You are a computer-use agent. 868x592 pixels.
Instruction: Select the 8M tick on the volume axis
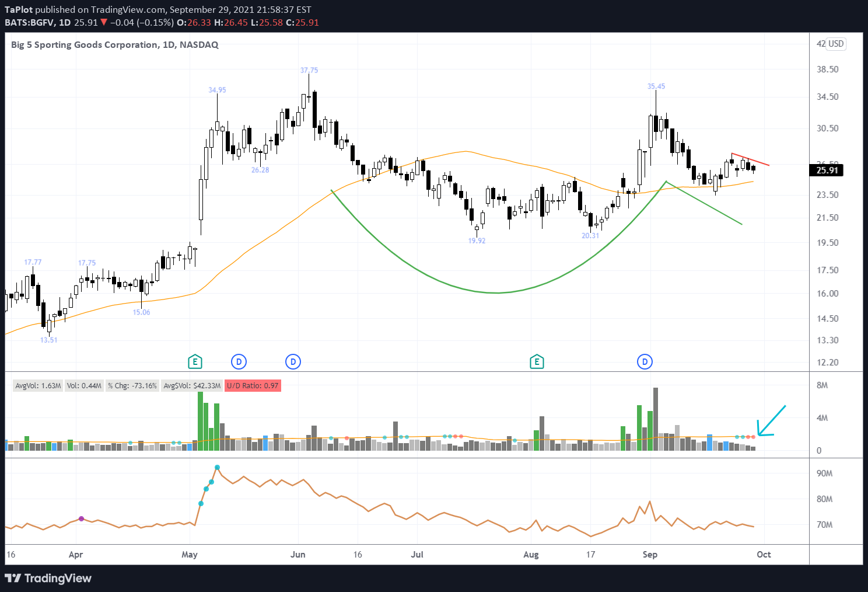pos(822,385)
